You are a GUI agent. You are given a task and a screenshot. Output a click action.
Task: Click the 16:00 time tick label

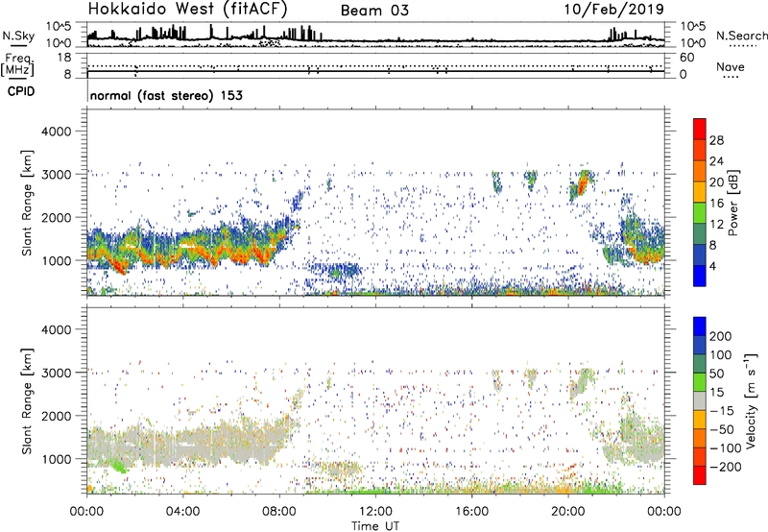[471, 512]
